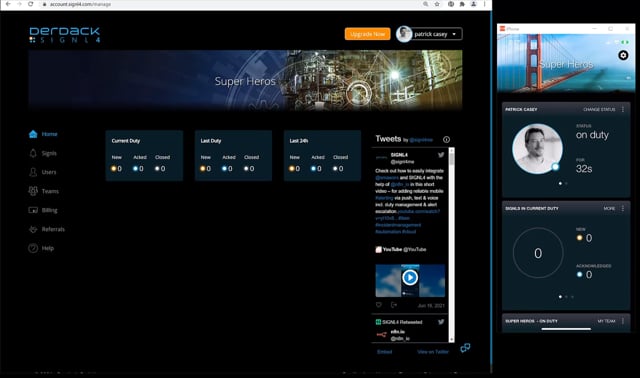Open the Billing card icon in sidebar
The image size is (640, 378).
click(33, 210)
